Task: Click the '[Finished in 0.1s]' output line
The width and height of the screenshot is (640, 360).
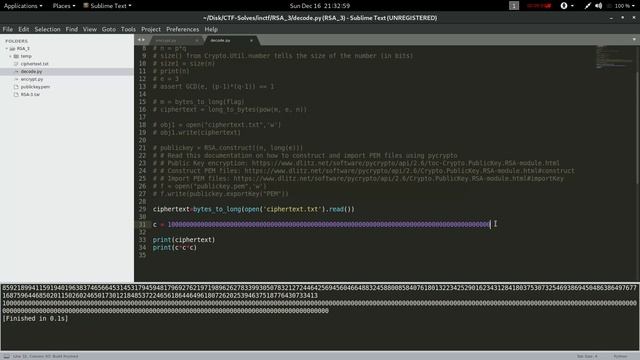Action: [35, 318]
